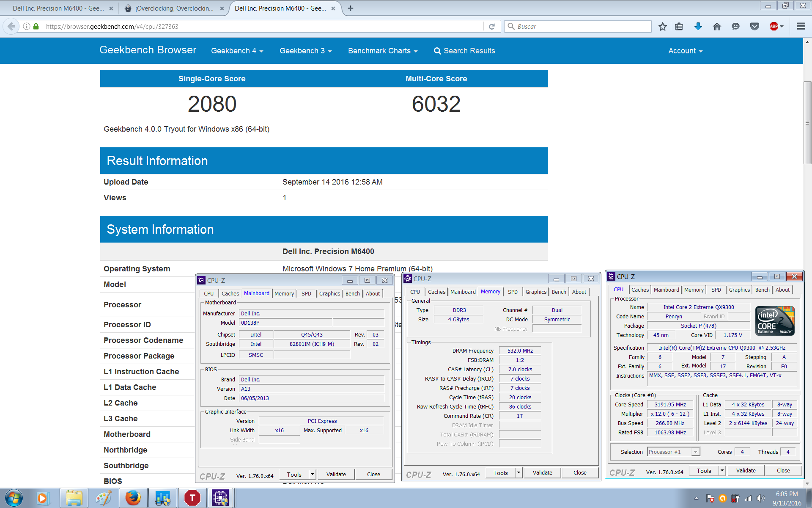Open the Account dropdown menu
Image resolution: width=812 pixels, height=508 pixels.
[x=685, y=51]
